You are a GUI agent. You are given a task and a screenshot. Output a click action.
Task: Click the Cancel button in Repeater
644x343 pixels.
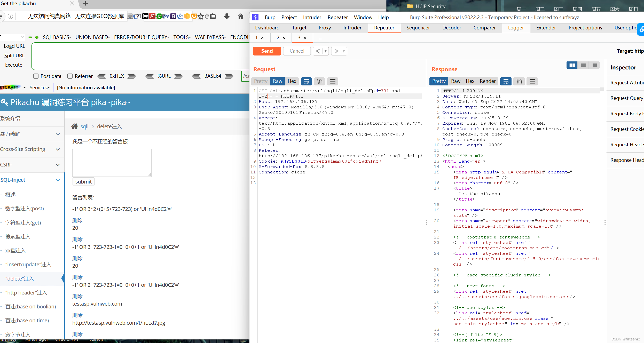(297, 51)
